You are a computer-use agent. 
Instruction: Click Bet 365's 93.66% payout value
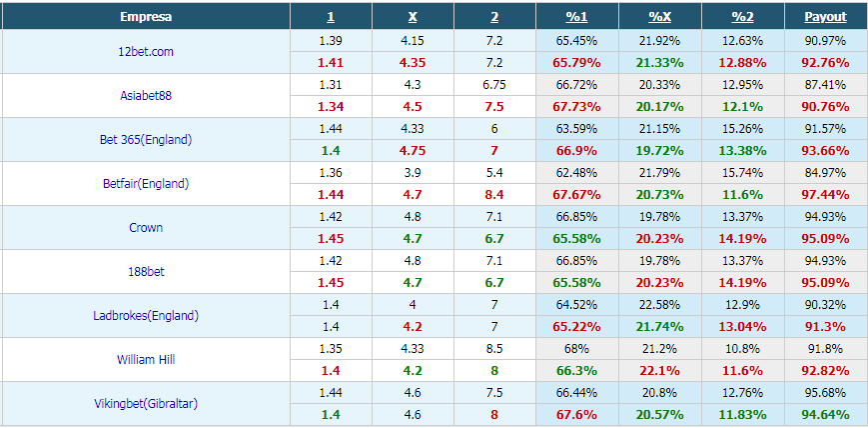tap(825, 150)
